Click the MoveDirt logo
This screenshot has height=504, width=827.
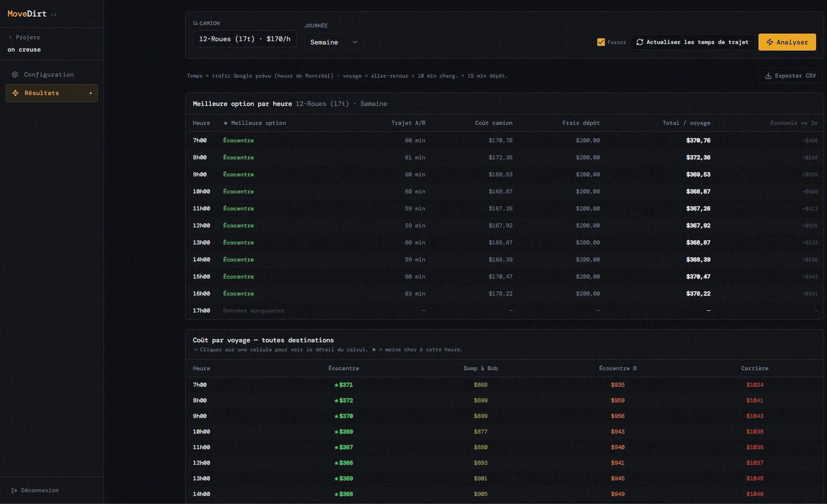pos(27,14)
